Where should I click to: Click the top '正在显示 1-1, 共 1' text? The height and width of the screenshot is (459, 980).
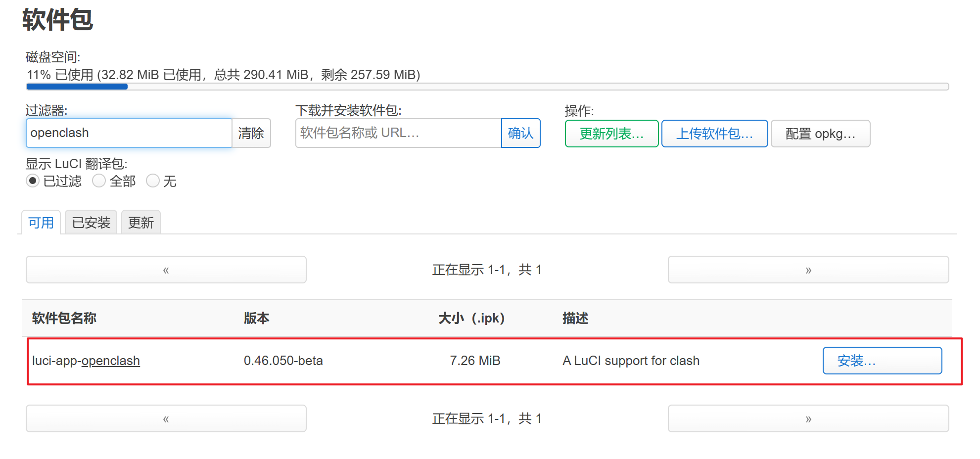[x=487, y=270]
